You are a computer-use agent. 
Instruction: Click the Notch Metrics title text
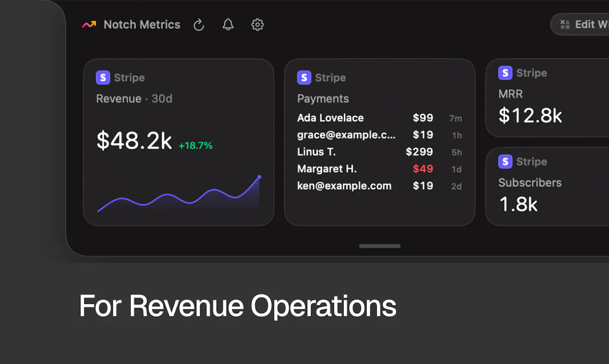pyautogui.click(x=142, y=25)
